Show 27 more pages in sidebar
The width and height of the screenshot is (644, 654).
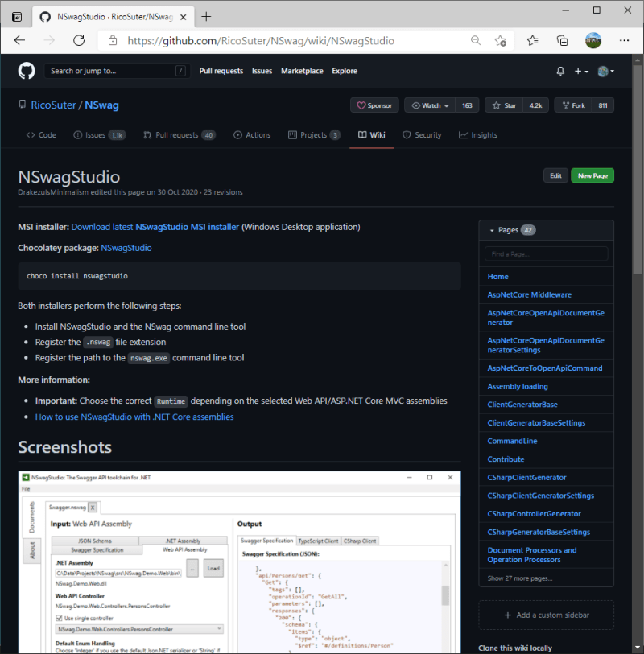point(520,578)
